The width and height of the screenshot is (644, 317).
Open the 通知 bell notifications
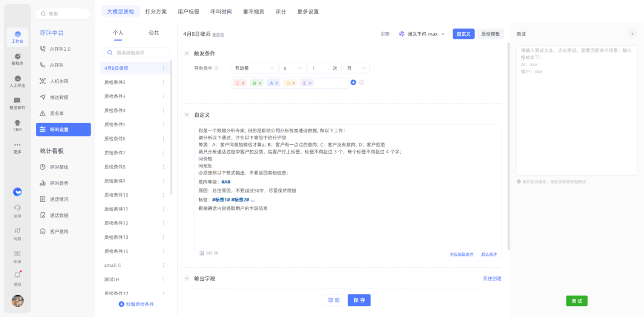click(x=17, y=277)
